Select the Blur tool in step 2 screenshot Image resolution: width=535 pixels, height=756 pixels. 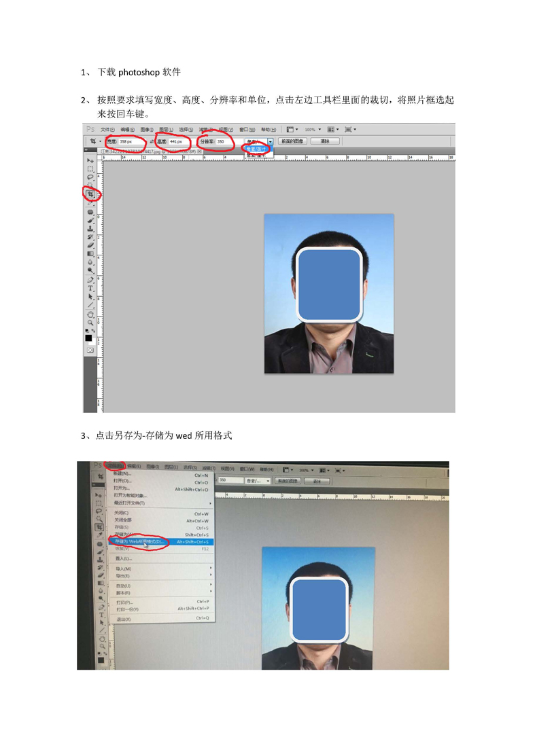tap(90, 262)
